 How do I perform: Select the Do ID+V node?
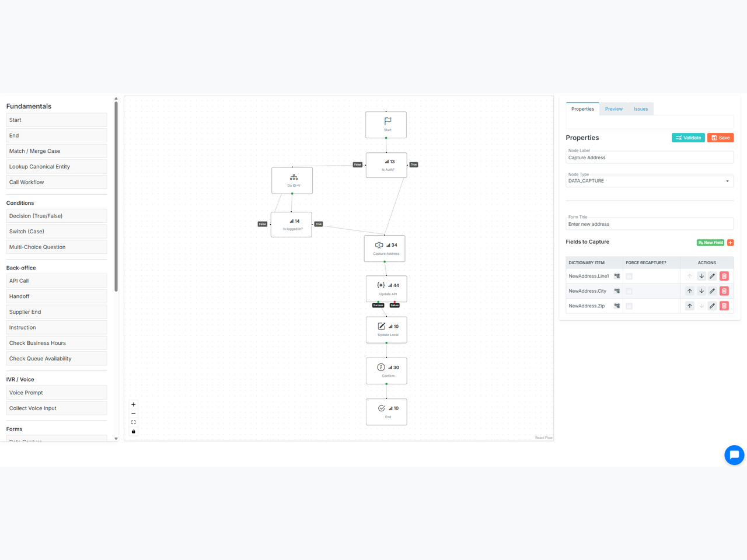click(292, 180)
